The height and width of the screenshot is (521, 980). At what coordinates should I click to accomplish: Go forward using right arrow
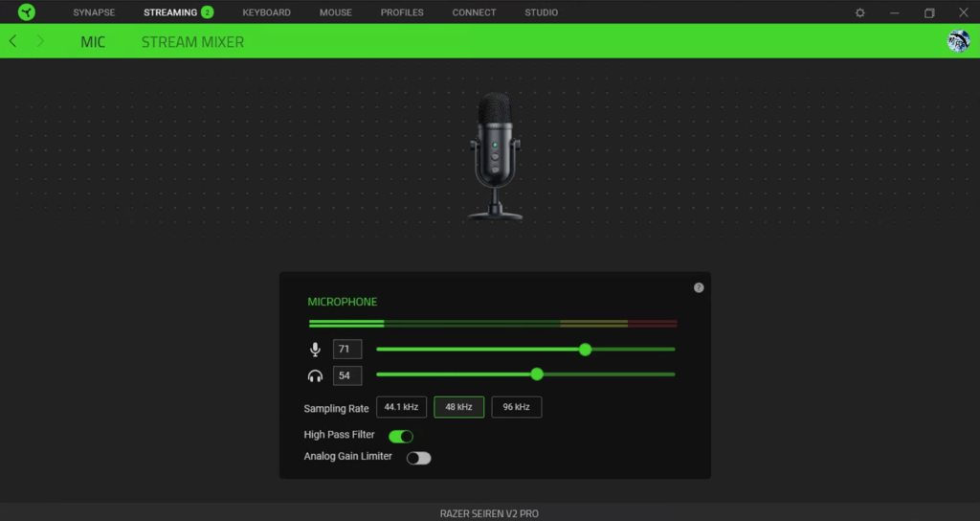pos(40,41)
